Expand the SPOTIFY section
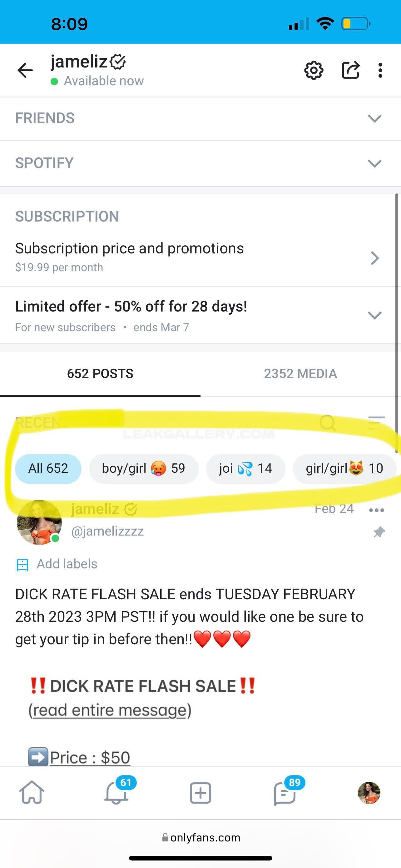 point(374,163)
